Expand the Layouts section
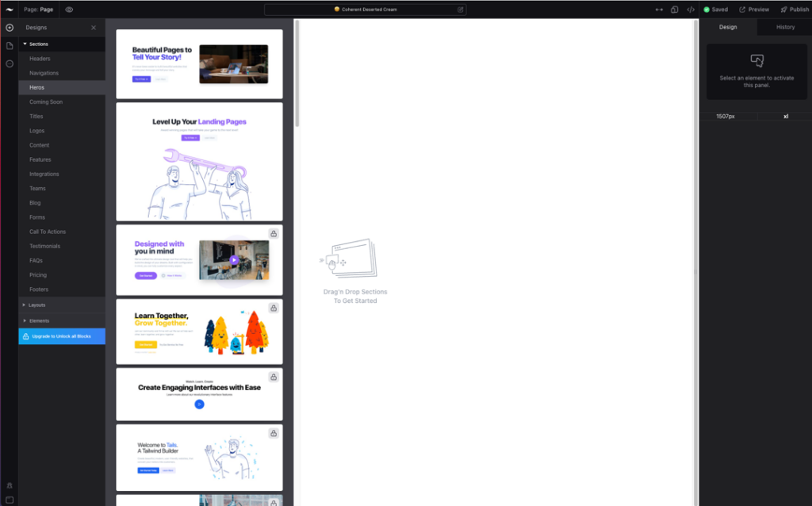Screen dimensions: 812x506 [36, 305]
